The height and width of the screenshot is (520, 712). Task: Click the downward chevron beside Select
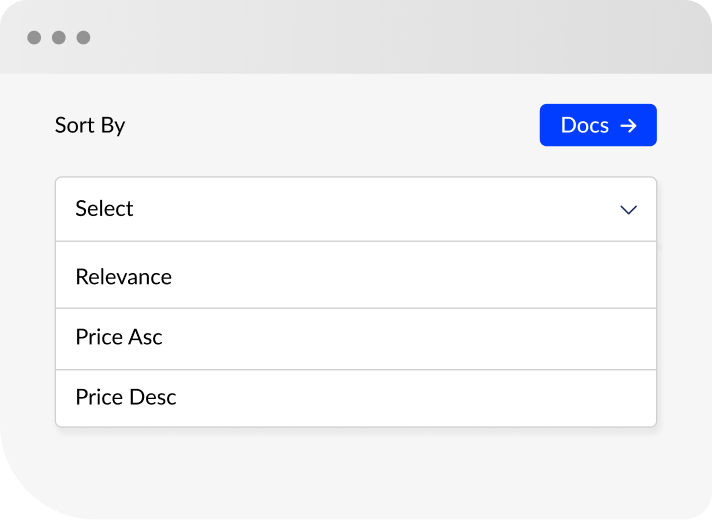click(x=628, y=210)
